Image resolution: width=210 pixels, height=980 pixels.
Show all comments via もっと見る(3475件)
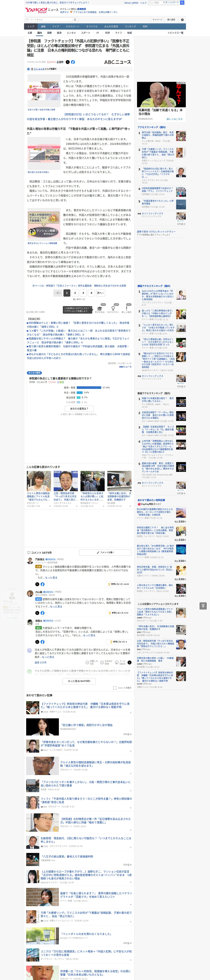79,681
